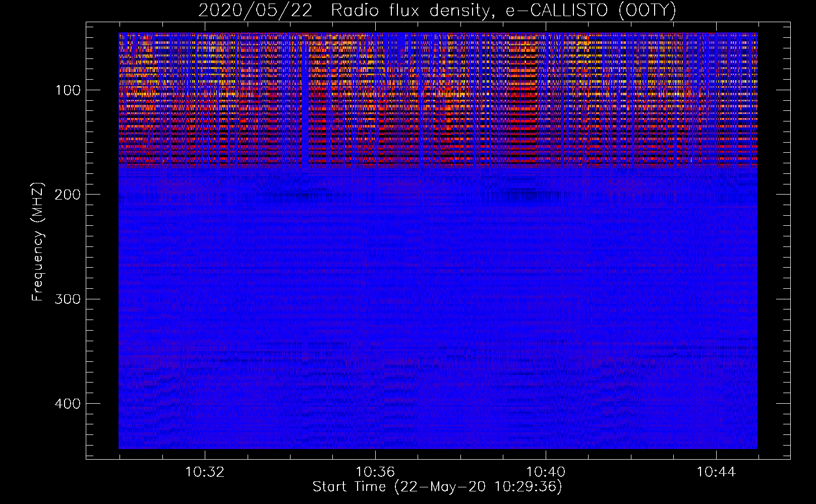The height and width of the screenshot is (504, 816).
Task: Click the '10:44' time axis label
Action: (x=716, y=472)
